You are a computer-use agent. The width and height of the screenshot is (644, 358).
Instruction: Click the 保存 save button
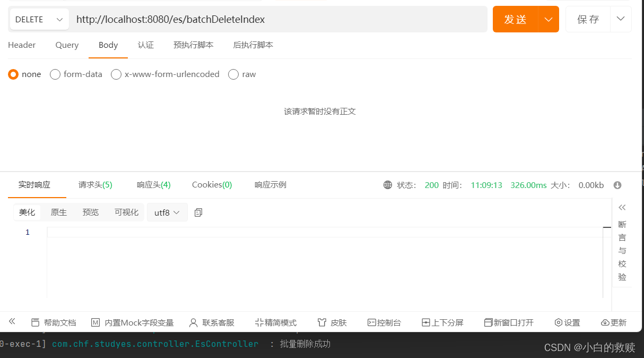pos(588,20)
